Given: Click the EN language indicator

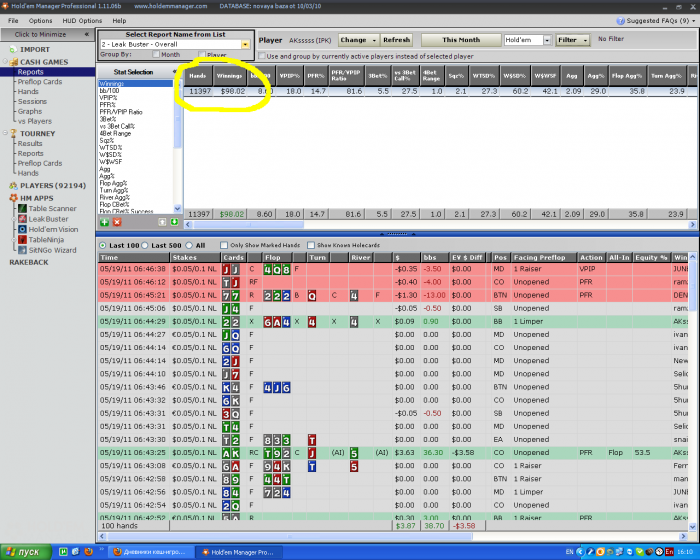Looking at the screenshot, I should point(570,552).
